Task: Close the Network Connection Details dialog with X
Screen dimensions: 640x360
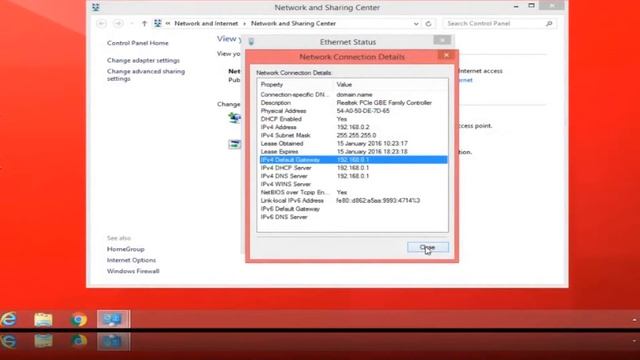Action: 447,55
